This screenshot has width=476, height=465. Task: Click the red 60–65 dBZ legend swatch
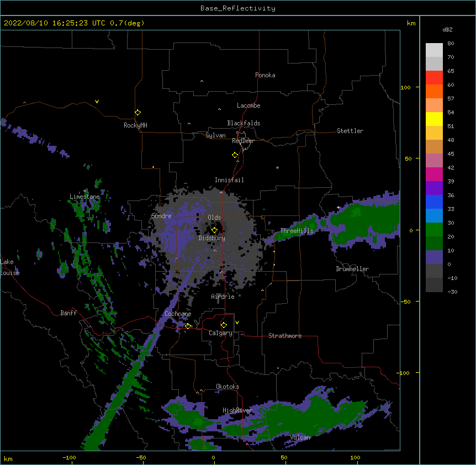[434, 77]
